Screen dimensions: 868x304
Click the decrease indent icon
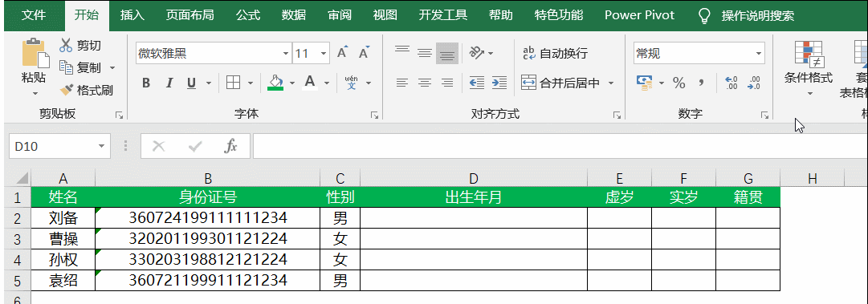tap(477, 83)
